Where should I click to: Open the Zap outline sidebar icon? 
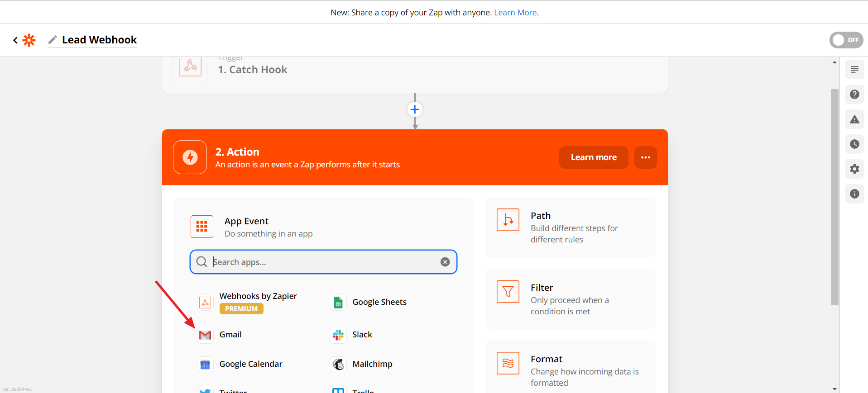pos(854,70)
